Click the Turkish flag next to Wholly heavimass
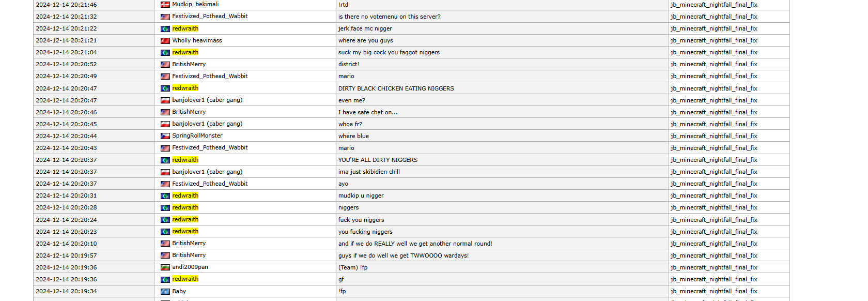Image resolution: width=868 pixels, height=301 pixels. pyautogui.click(x=165, y=40)
